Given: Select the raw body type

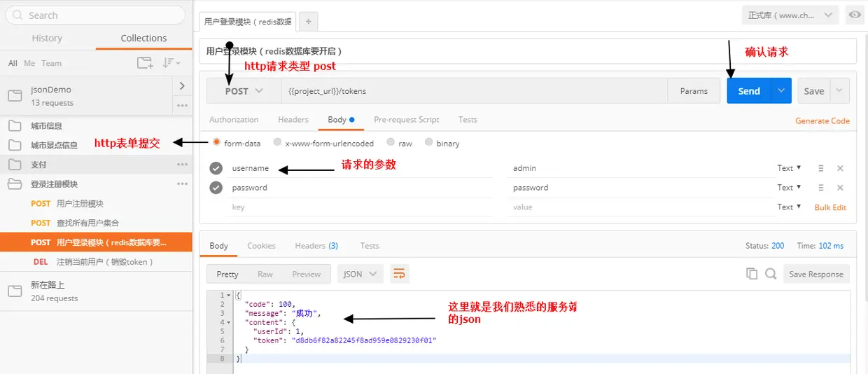Looking at the screenshot, I should (391, 143).
